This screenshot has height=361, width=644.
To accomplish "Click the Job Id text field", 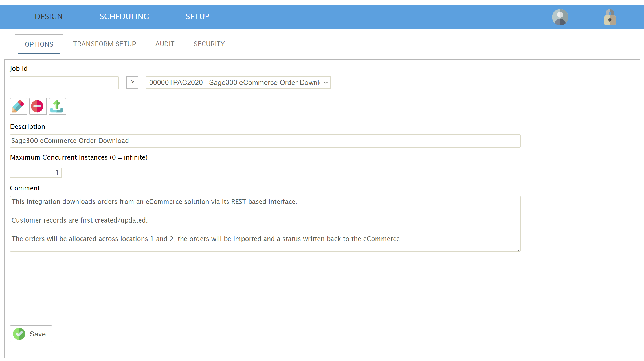I will pos(64,83).
